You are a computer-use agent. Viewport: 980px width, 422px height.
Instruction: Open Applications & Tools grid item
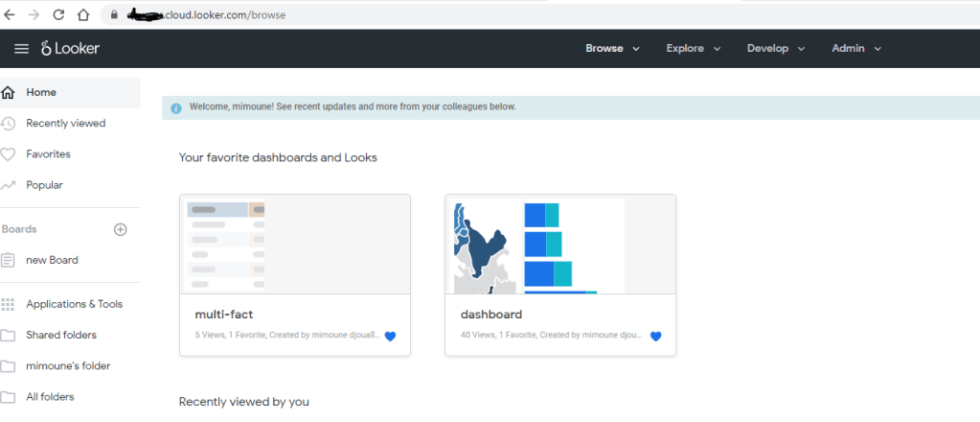74,304
